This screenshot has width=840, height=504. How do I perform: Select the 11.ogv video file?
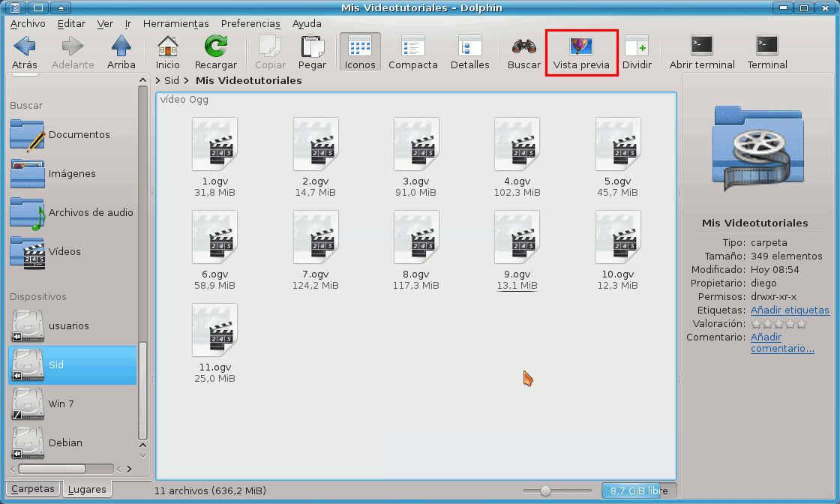coord(214,343)
